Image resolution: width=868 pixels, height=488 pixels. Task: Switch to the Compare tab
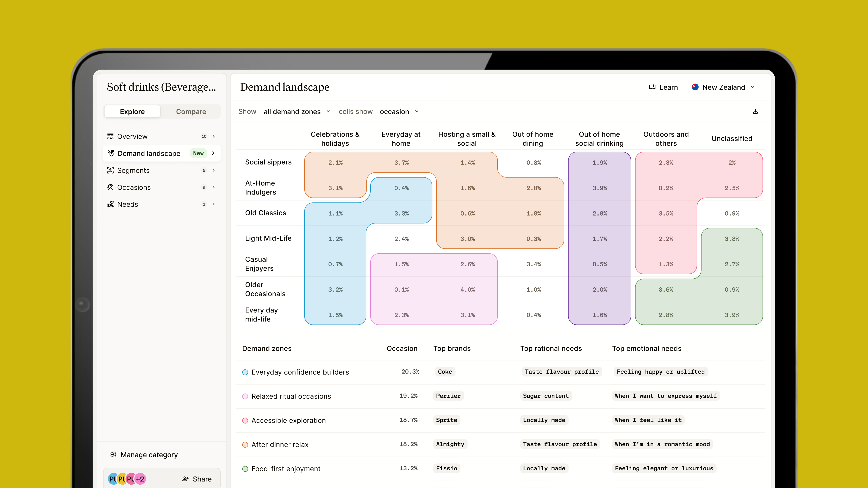point(191,112)
